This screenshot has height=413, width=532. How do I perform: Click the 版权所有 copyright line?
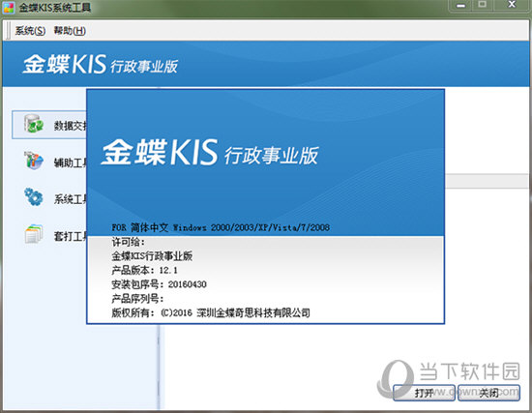211,312
